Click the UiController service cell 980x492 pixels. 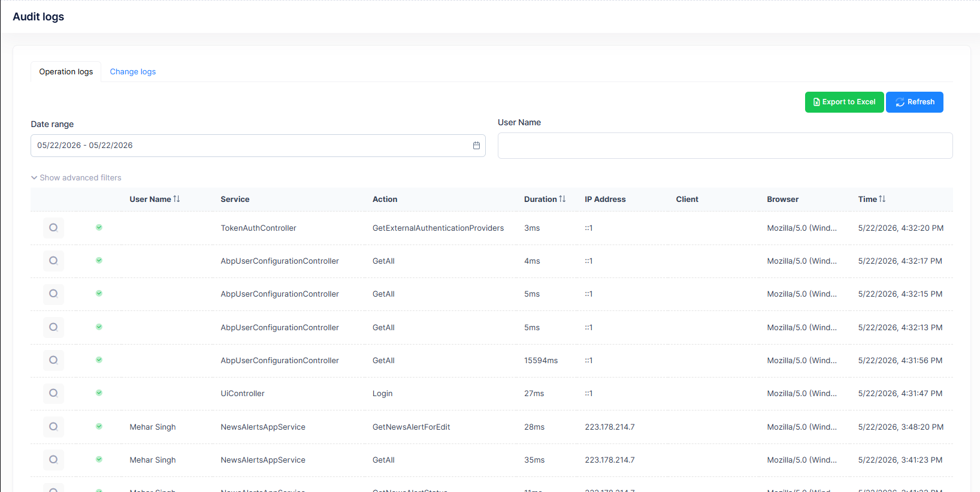coord(243,394)
